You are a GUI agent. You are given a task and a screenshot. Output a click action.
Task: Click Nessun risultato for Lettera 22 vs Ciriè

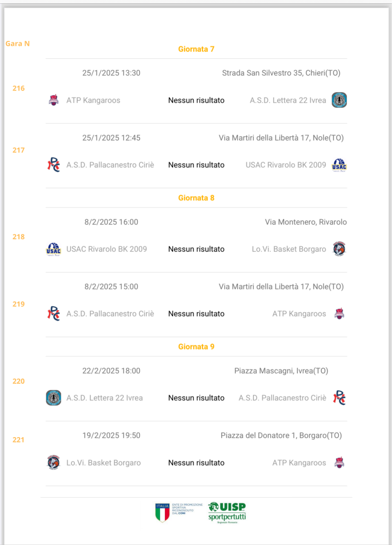click(x=196, y=398)
